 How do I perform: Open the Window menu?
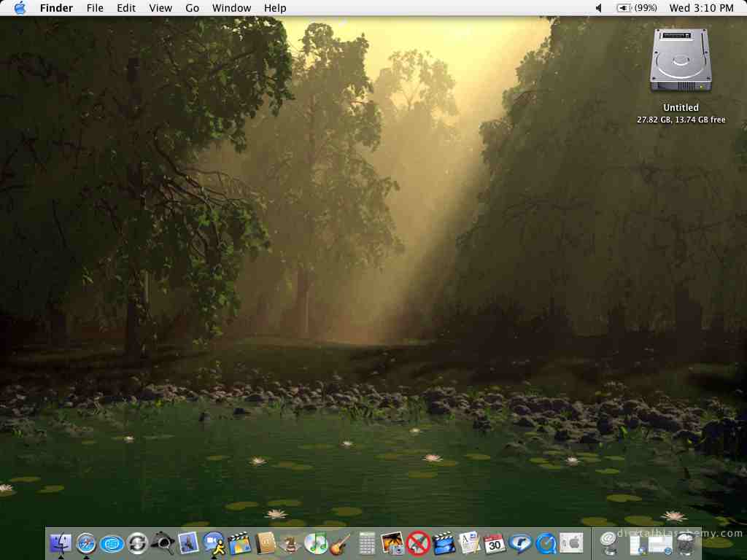[231, 8]
